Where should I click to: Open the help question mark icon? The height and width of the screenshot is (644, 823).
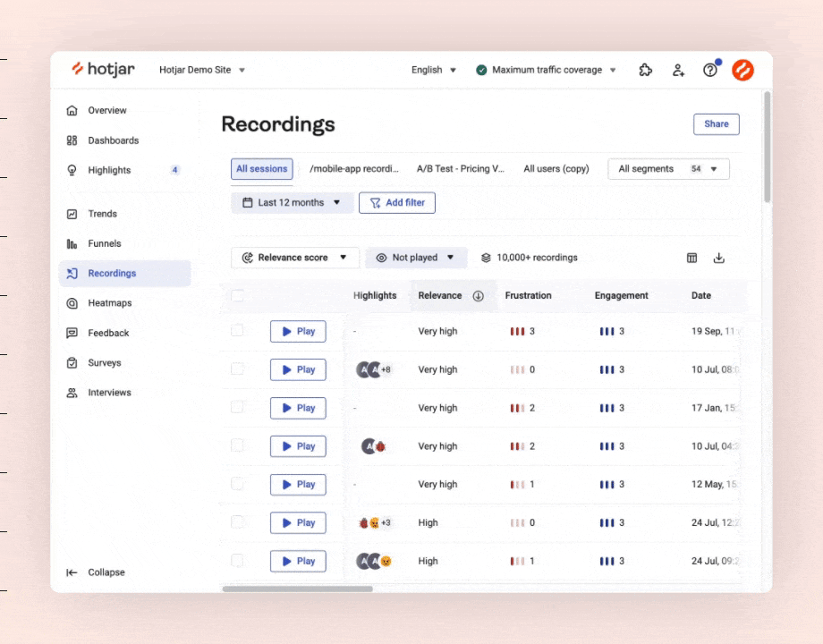(x=710, y=70)
